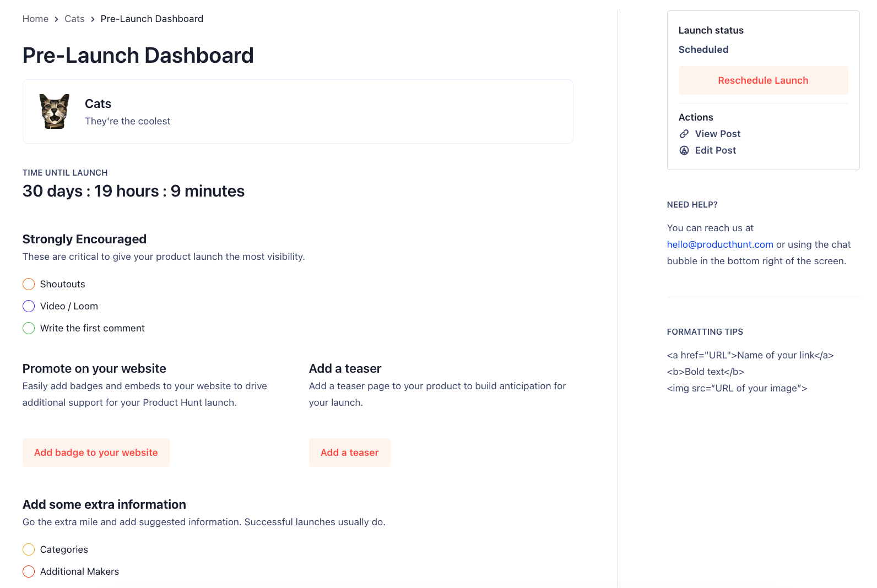Click TIME UNTIL LAUNCH label
The image size is (877, 588).
pos(65,173)
